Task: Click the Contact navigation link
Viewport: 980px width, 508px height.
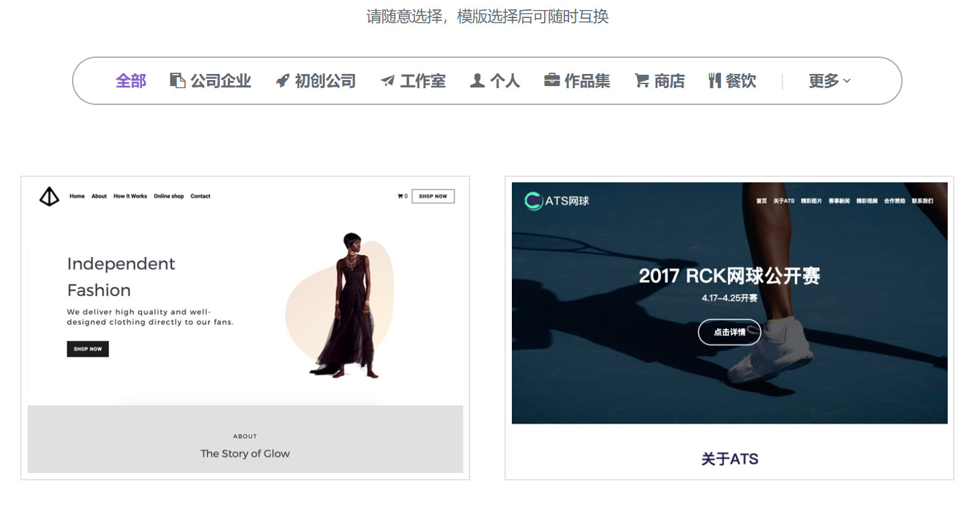Action: [200, 196]
